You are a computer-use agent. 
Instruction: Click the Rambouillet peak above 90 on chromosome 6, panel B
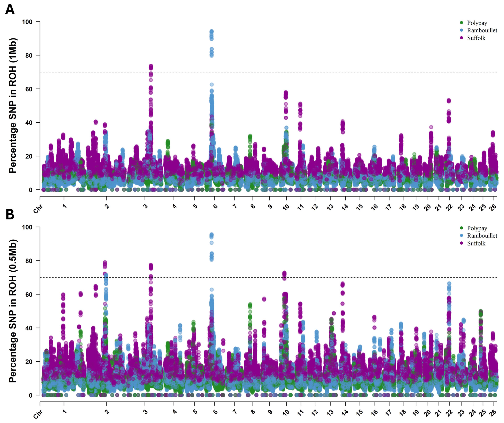pyautogui.click(x=211, y=236)
